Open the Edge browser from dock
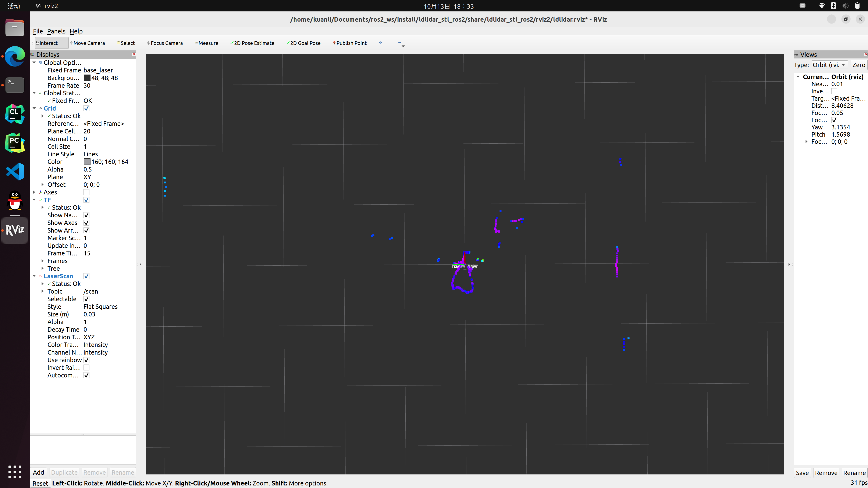The height and width of the screenshot is (488, 868). (x=14, y=56)
